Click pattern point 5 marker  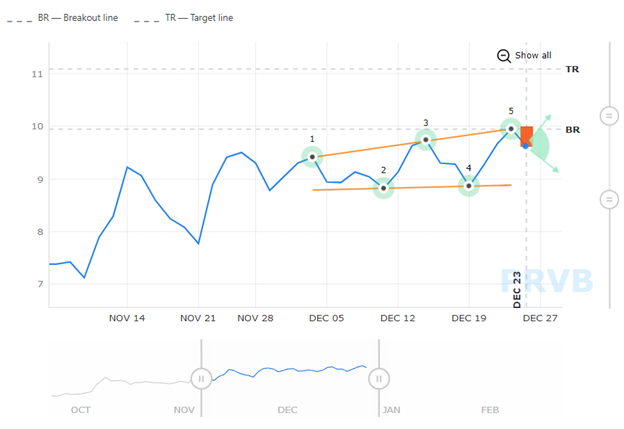[511, 129]
